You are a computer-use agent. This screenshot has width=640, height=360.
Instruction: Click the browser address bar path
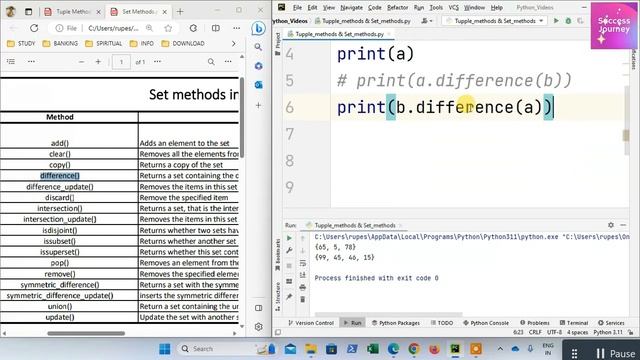[x=113, y=28]
